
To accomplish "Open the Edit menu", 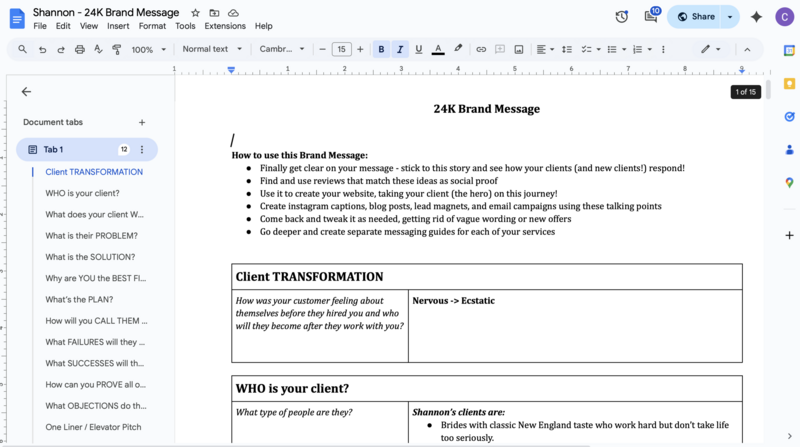I will pos(63,26).
